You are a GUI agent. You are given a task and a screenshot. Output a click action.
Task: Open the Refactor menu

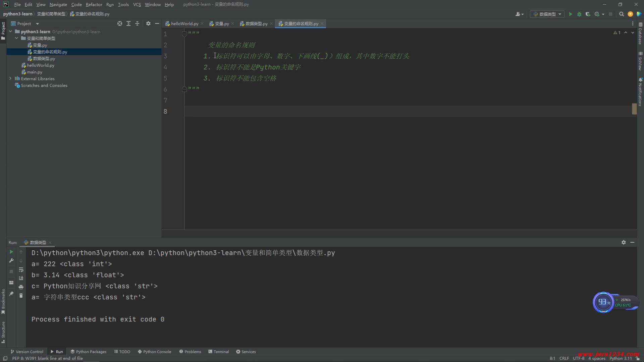click(94, 4)
